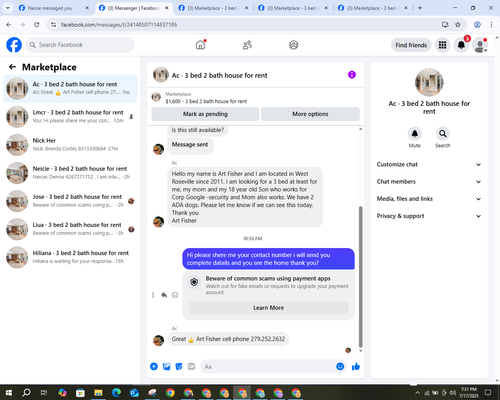The height and width of the screenshot is (400, 500).
Task: Choose a GIF from the composer
Action: 191,367
